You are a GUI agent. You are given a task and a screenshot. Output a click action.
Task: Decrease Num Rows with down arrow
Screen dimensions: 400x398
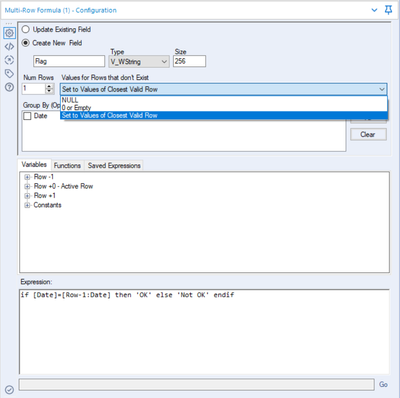(49, 92)
